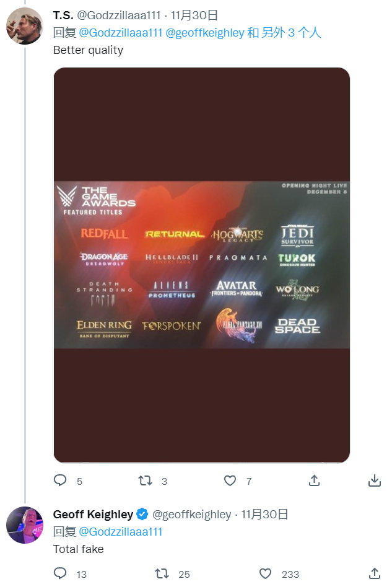The image size is (392, 584).
Task: Open the @Godzzillaaa111 mention under Geoff's name
Action: coord(121,532)
